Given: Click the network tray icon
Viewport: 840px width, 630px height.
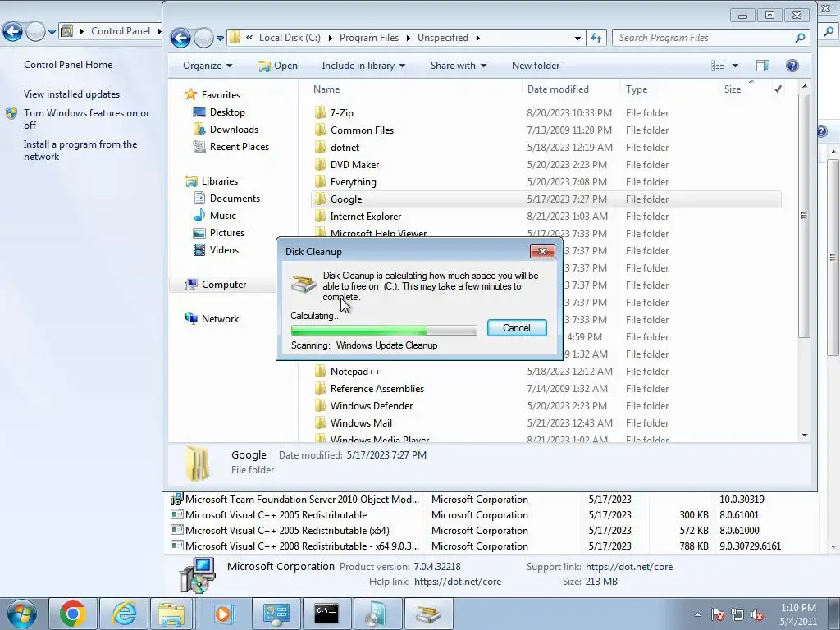Looking at the screenshot, I should click(x=737, y=614).
